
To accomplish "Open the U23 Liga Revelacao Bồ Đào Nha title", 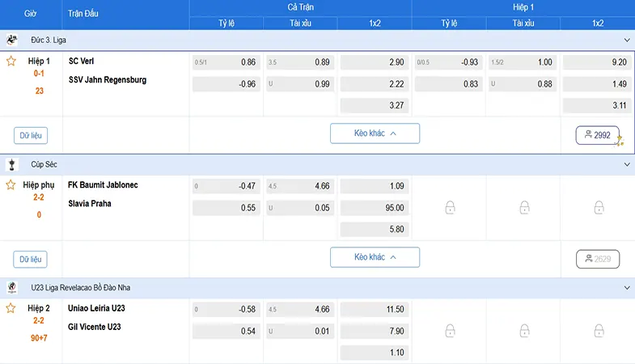I will 81,288.
